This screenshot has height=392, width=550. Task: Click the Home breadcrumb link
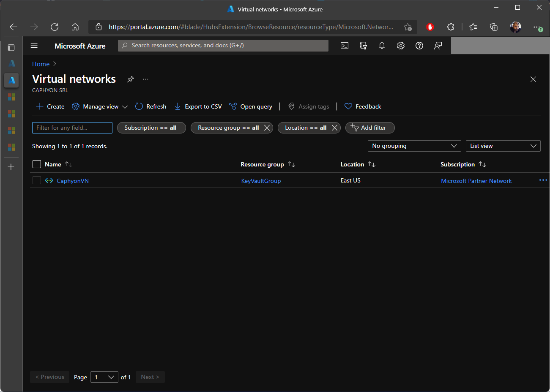click(41, 64)
